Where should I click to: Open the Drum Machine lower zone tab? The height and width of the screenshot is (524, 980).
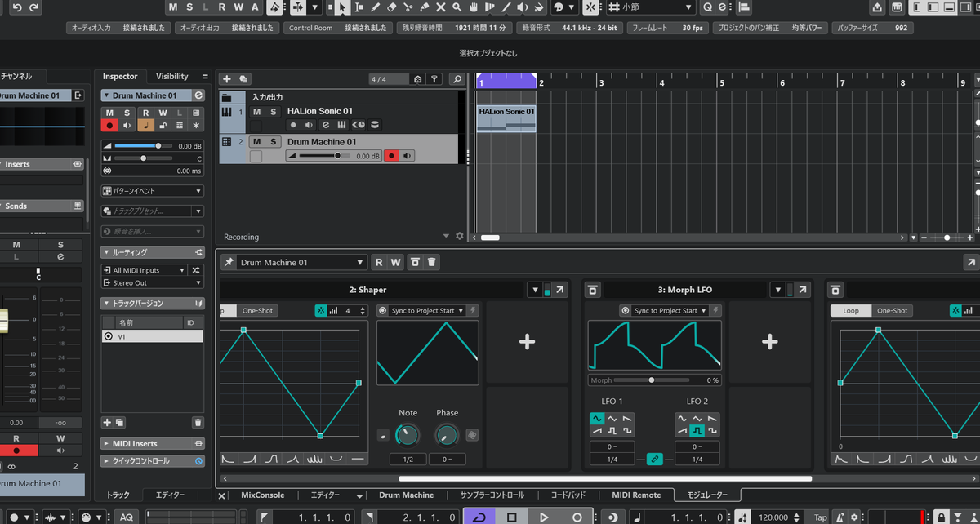click(x=406, y=495)
